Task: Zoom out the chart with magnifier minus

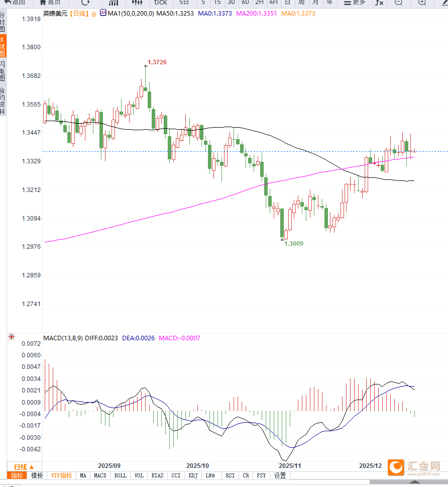Action: [398, 3]
